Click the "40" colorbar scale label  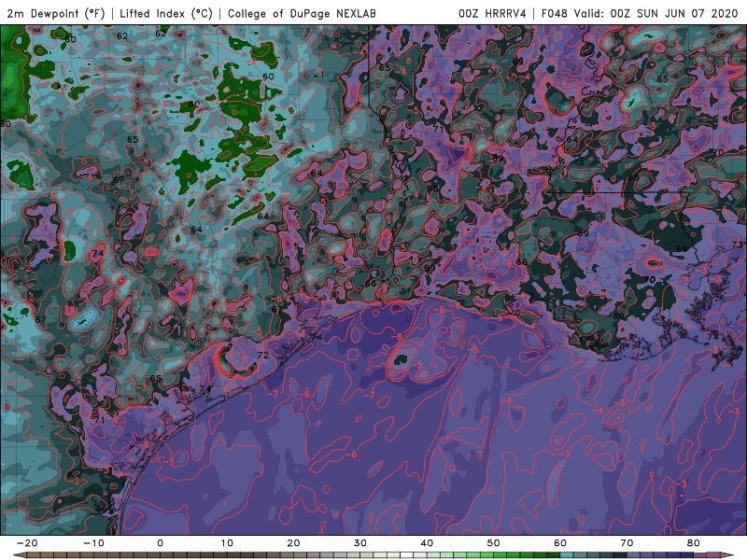(x=427, y=543)
